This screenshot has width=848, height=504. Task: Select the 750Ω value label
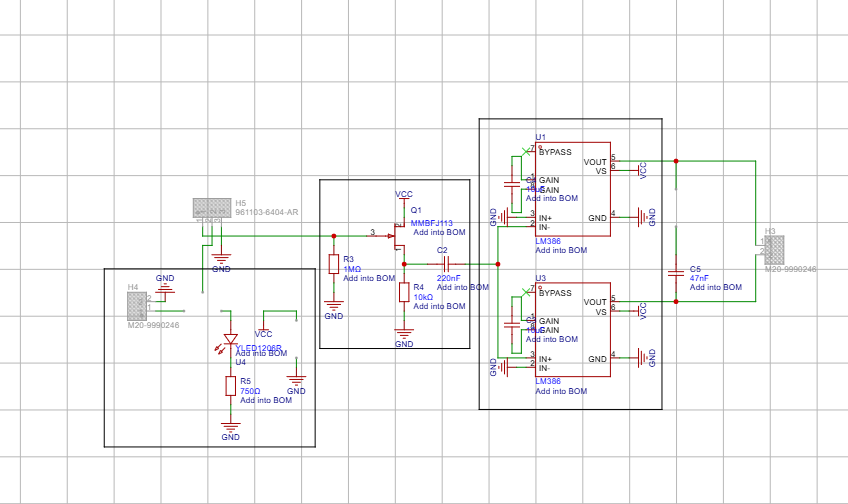[250, 391]
